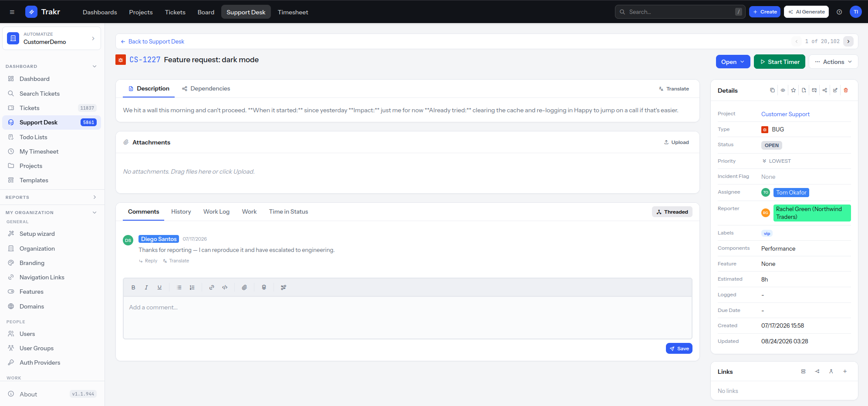Viewport: 868px width, 406px height.
Task: Insert a hyperlink in the comment editor
Action: pyautogui.click(x=212, y=287)
